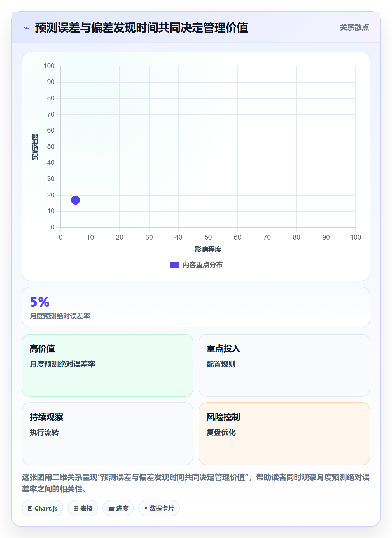Click the 实施难度 y-axis title
The width and height of the screenshot is (392, 538).
35,147
